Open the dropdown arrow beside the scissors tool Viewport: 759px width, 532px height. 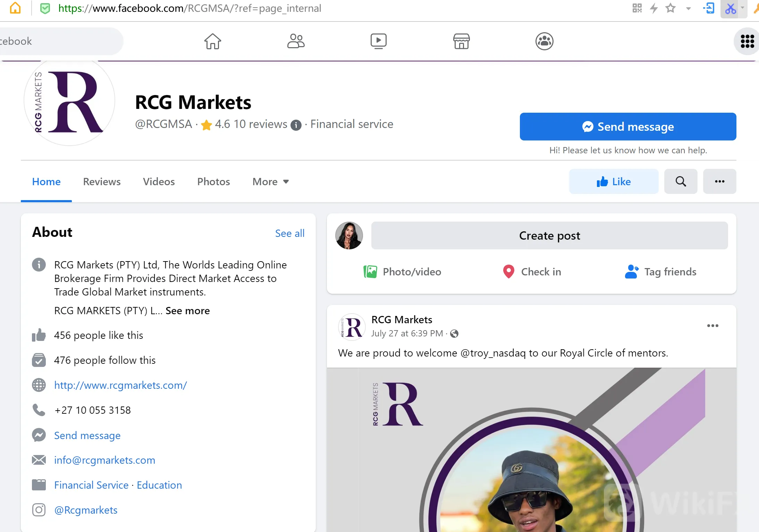pos(742,8)
